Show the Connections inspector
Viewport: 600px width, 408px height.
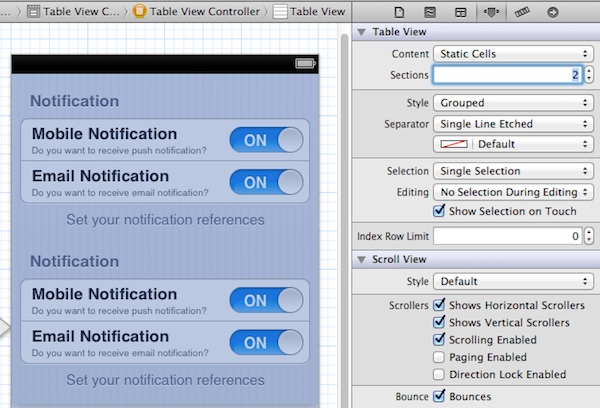tap(552, 11)
